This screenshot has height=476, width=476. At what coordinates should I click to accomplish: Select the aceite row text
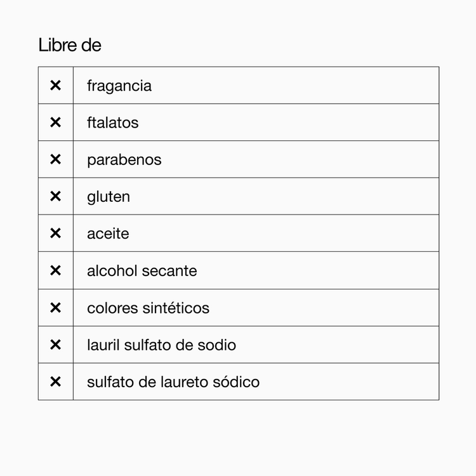tap(108, 234)
